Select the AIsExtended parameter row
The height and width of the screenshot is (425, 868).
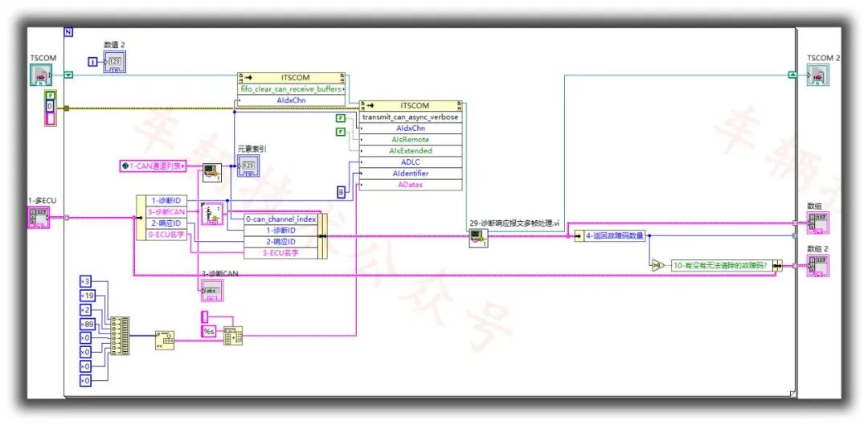tap(411, 150)
